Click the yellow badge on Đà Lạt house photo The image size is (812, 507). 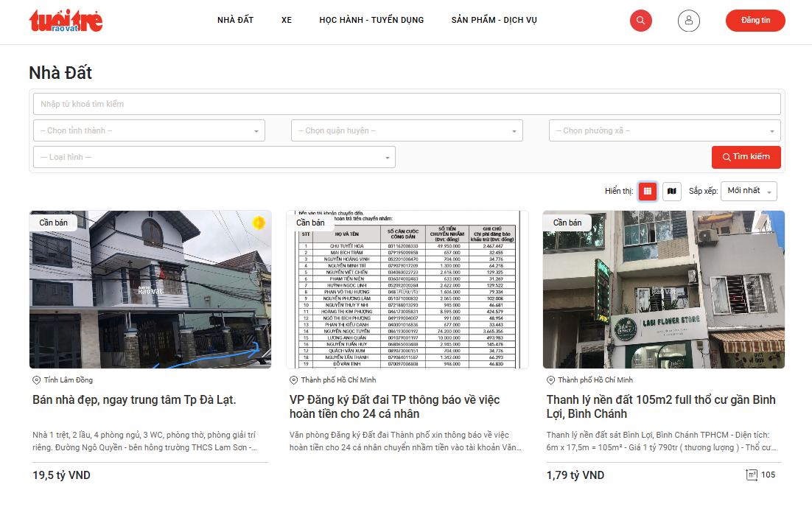pos(258,223)
